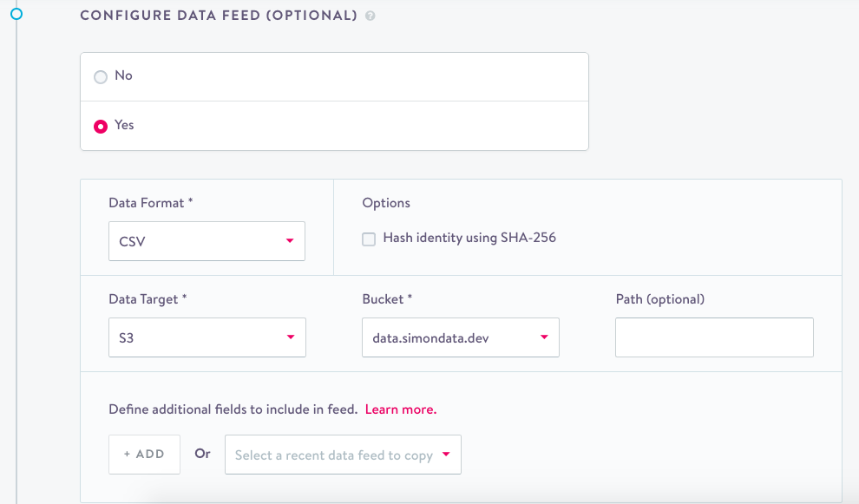Select the No radio option
Screen dimensions: 859x504
(x=101, y=76)
